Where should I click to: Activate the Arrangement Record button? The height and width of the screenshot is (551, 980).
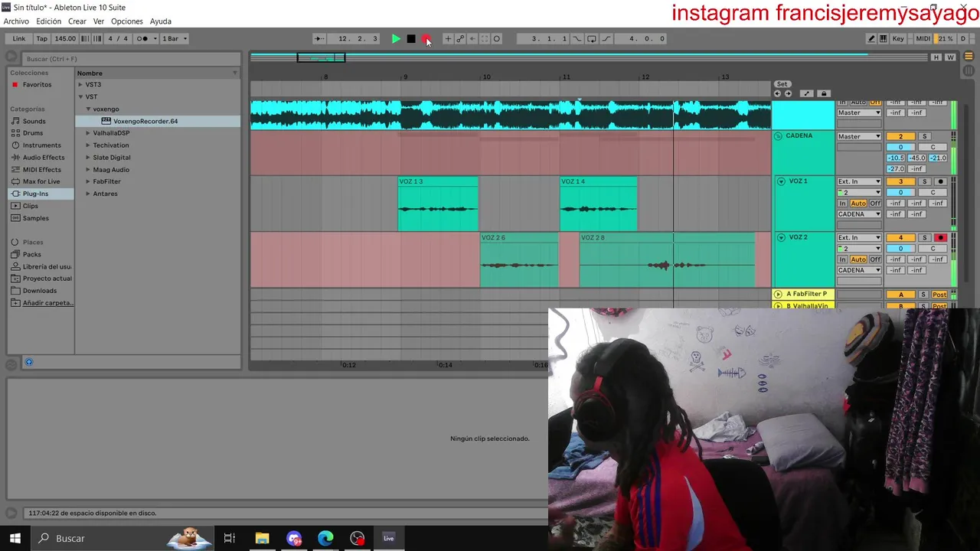click(x=426, y=39)
